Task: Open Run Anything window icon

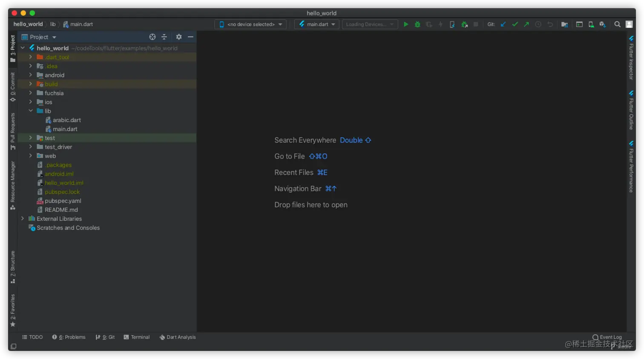Action: coord(579,24)
